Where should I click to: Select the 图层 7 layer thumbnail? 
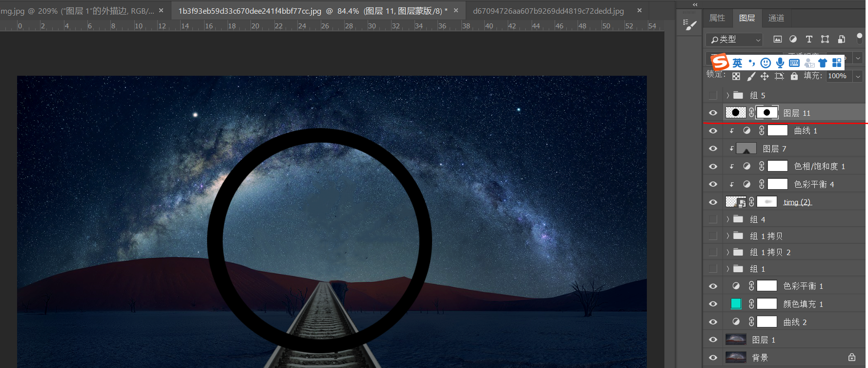pos(746,149)
